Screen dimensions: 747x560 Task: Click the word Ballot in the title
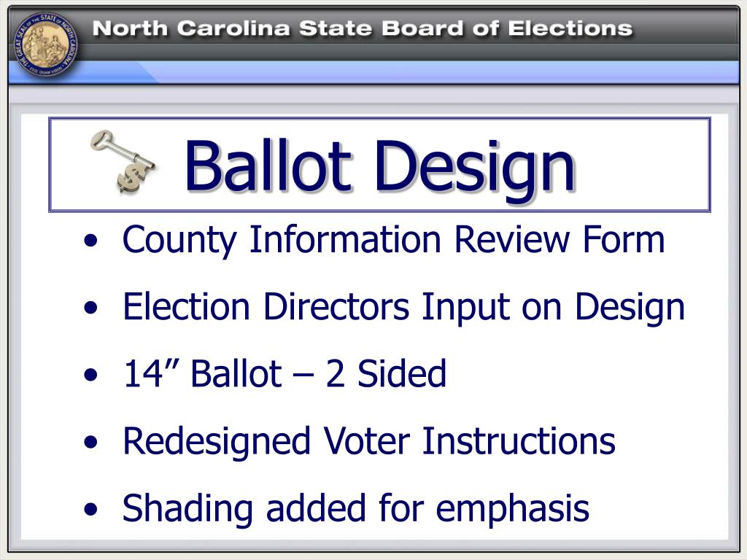268,164
